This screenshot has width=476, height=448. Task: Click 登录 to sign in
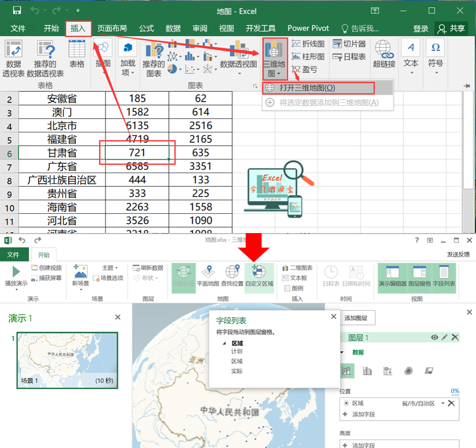tap(420, 29)
